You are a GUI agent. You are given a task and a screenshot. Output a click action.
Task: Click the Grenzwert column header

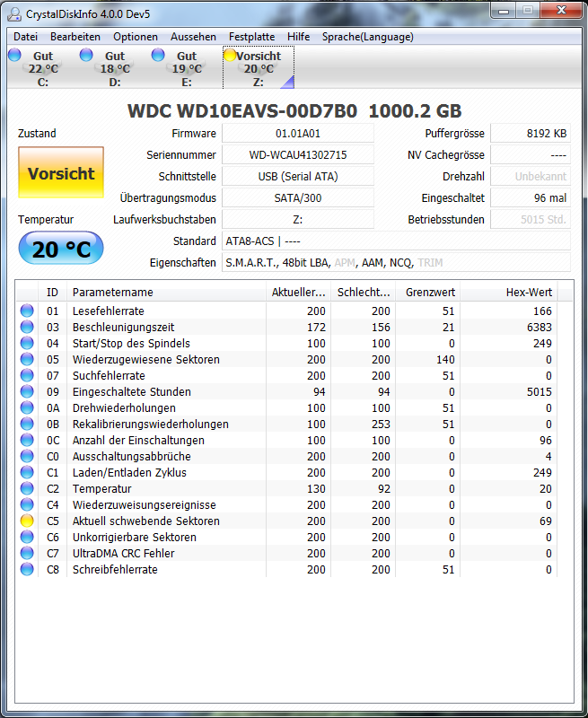pyautogui.click(x=427, y=293)
